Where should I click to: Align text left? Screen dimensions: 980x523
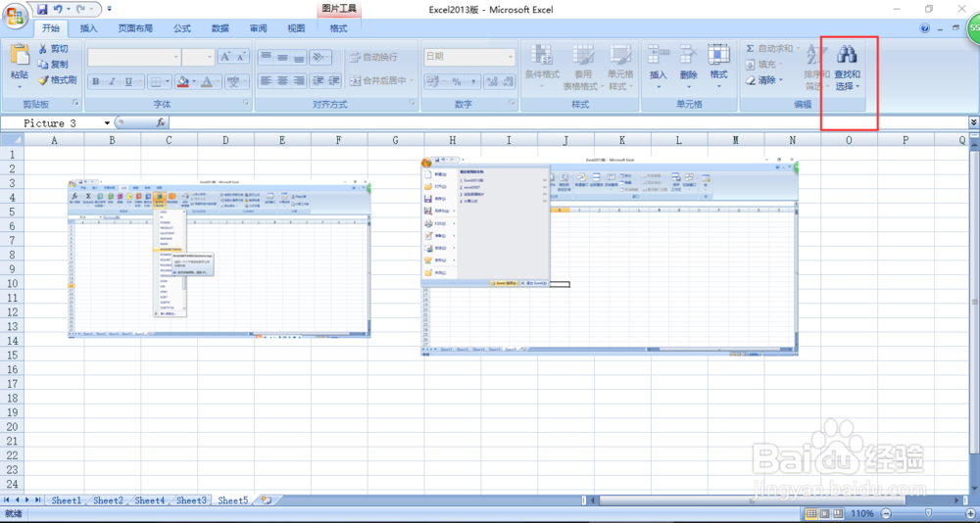267,80
